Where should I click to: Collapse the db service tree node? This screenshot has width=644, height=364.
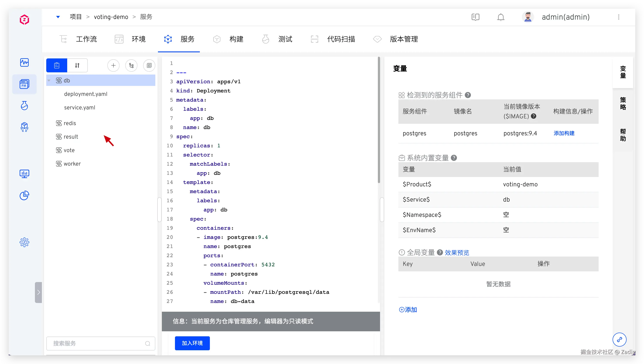coord(49,80)
